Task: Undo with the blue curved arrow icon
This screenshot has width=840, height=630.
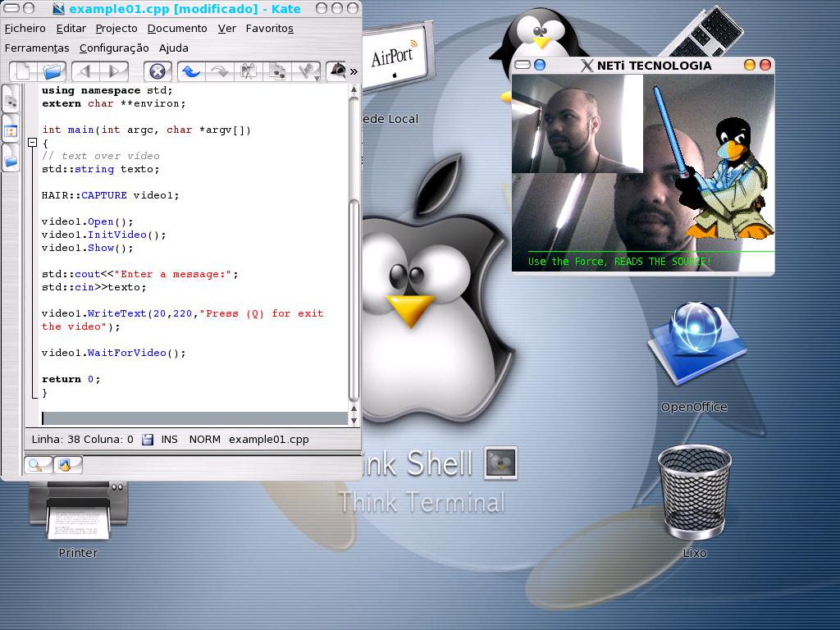Action: pyautogui.click(x=191, y=71)
